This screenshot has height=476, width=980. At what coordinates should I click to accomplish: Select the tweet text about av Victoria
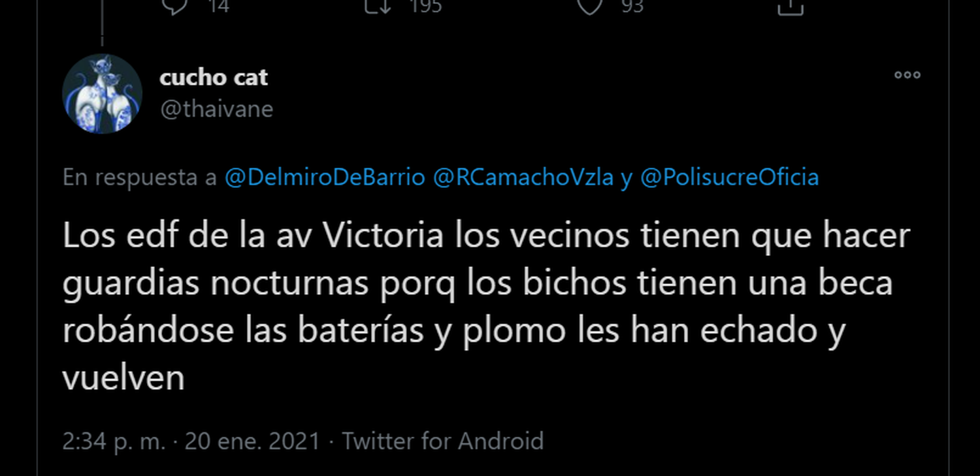(486, 306)
